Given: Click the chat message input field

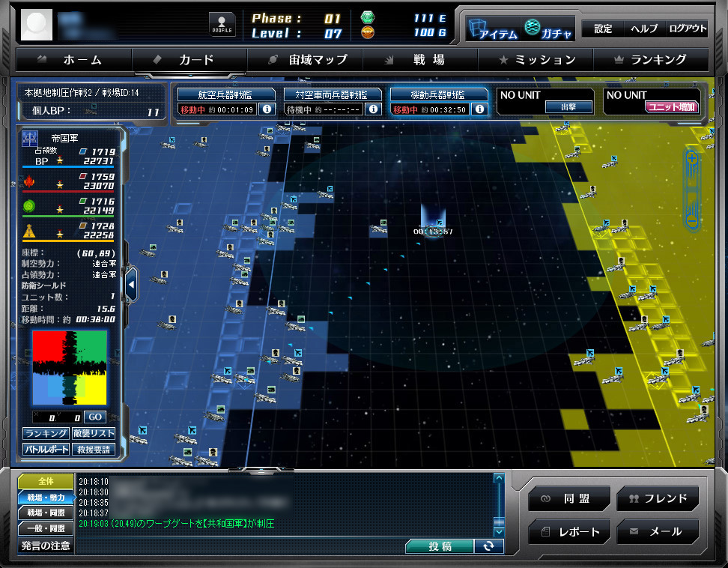Looking at the screenshot, I should point(240,546).
